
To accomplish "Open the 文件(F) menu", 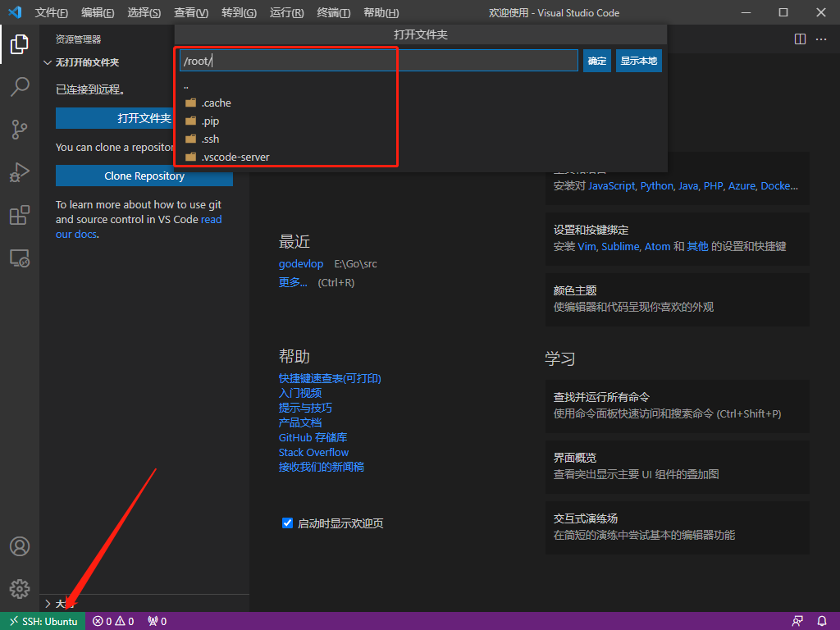I will click(52, 12).
